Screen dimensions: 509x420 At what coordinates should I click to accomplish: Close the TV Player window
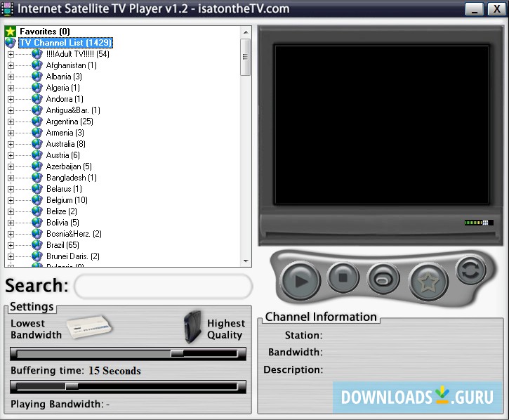[496, 8]
